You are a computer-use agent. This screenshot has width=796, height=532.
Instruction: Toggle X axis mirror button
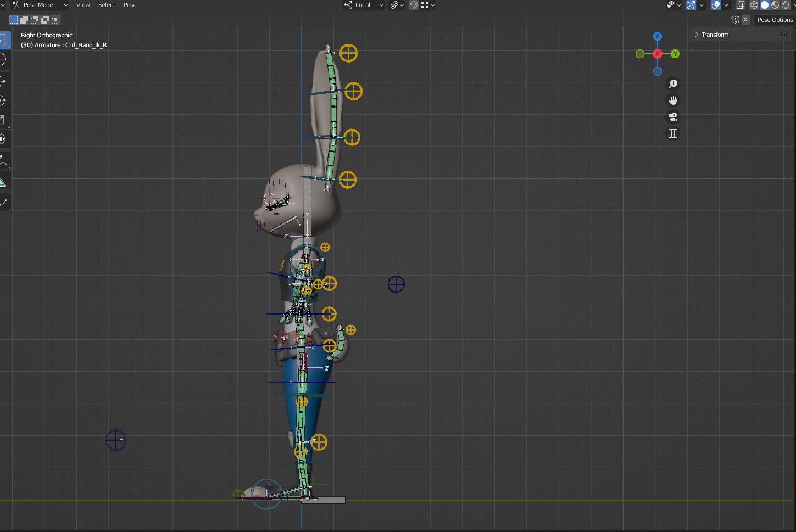(745, 20)
